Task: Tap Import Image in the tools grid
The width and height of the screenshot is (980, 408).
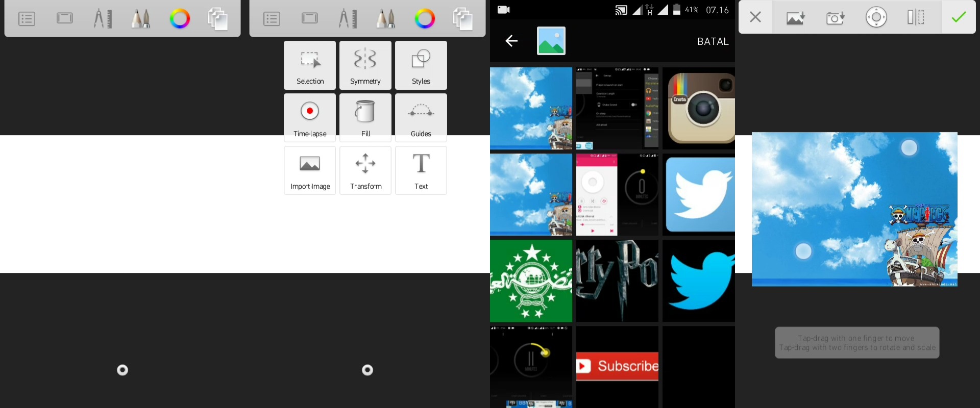Action: point(310,170)
